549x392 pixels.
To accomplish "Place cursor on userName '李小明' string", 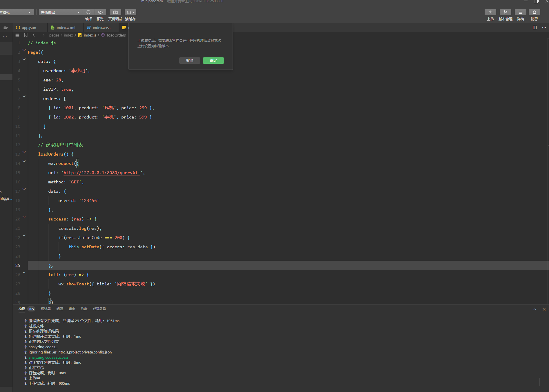I will (x=78, y=71).
